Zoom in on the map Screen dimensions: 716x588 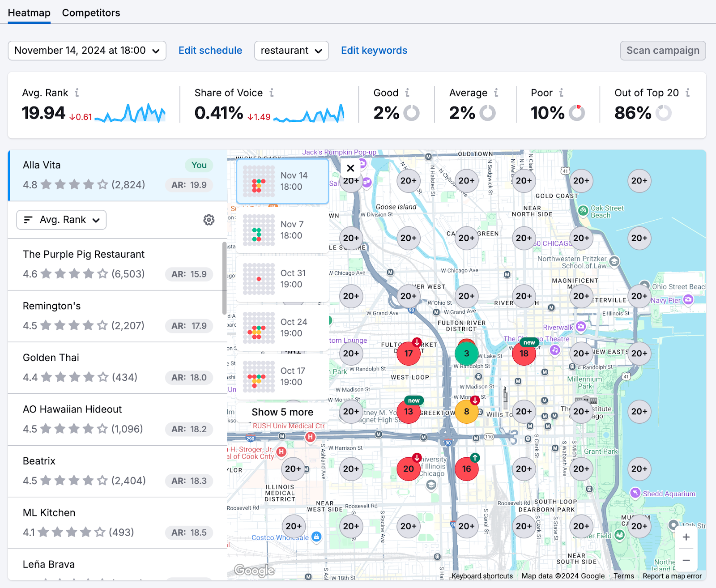(686, 537)
